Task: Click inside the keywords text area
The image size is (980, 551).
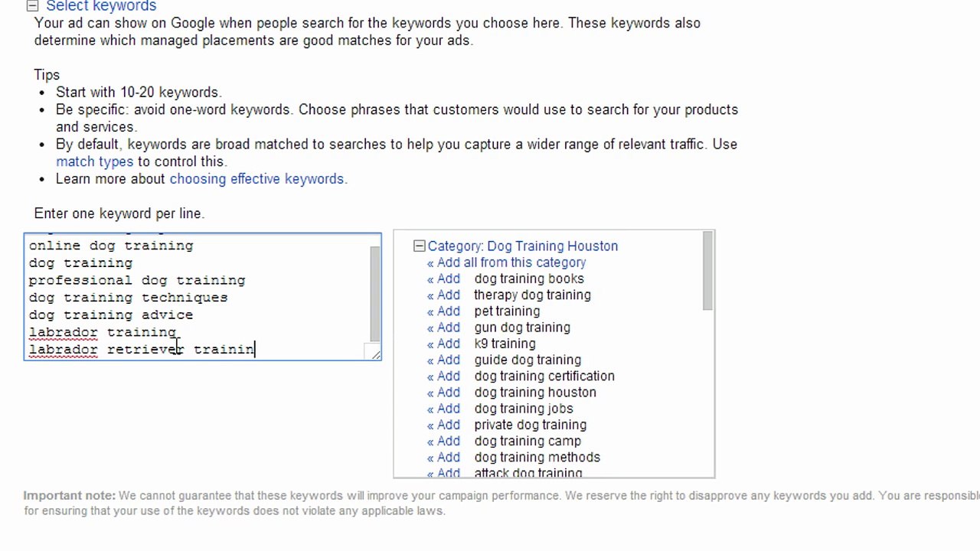Action: 197,296
